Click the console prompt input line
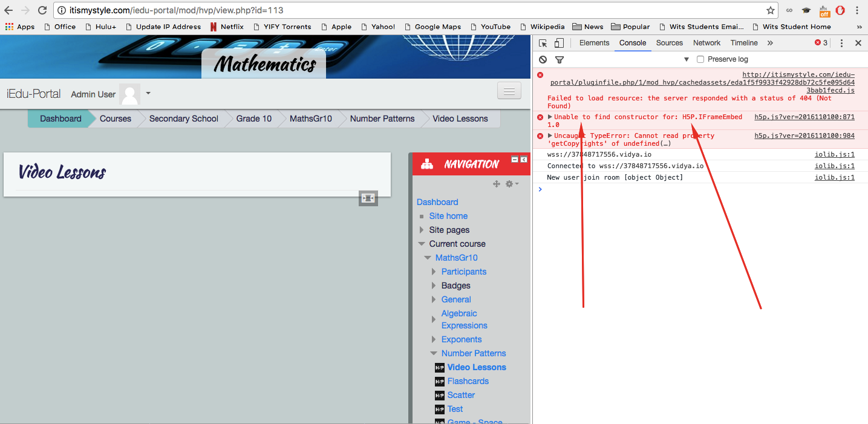868x424 pixels. [700, 189]
